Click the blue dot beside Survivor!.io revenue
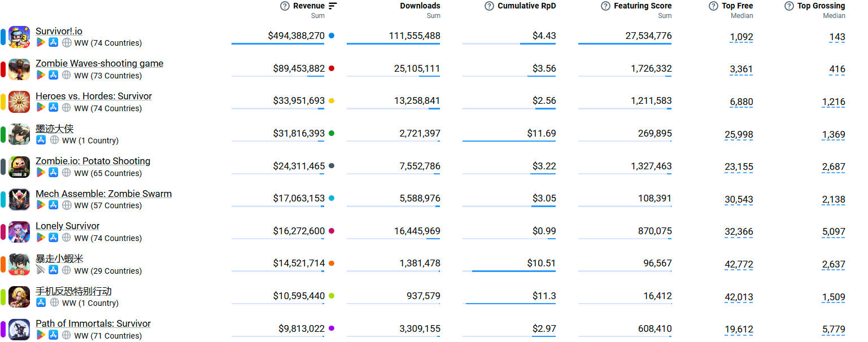The width and height of the screenshot is (868, 342). pos(332,36)
